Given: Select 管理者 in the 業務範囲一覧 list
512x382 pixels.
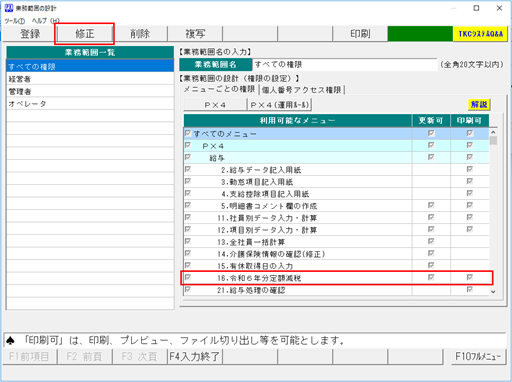Looking at the screenshot, I should click(90, 91).
